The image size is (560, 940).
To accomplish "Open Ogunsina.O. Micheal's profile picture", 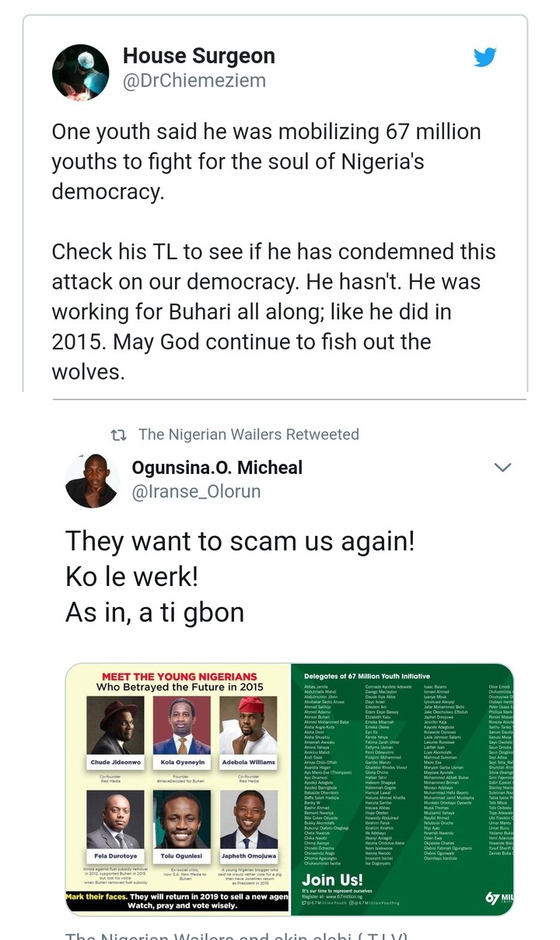I will click(x=92, y=481).
